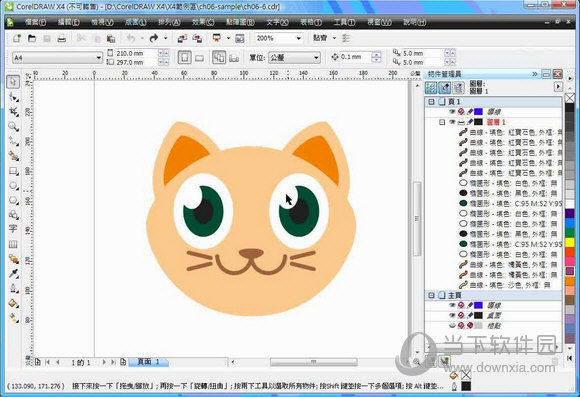Toggle eye icon of page 1 guides layer
Image resolution: width=580 pixels, height=397 pixels.
tap(452, 111)
